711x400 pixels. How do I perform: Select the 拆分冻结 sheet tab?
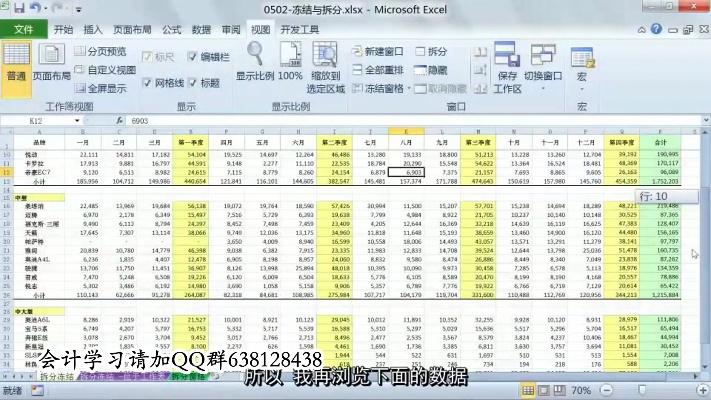(x=57, y=376)
